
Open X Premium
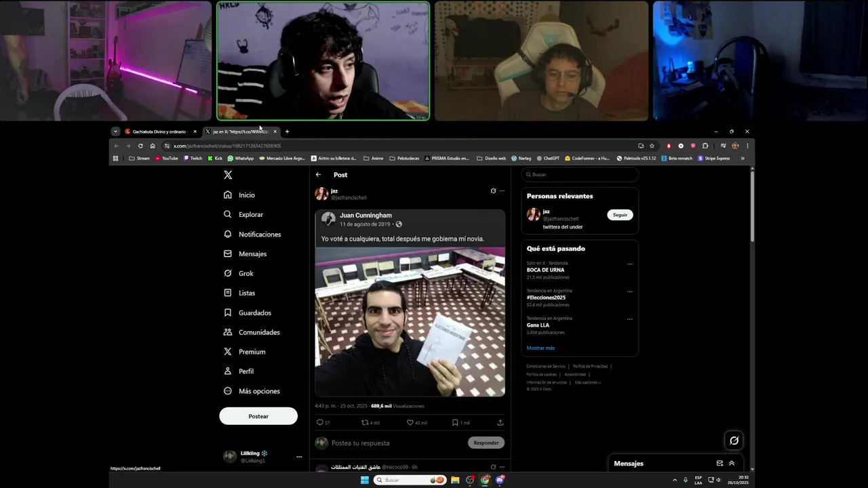tap(244, 352)
